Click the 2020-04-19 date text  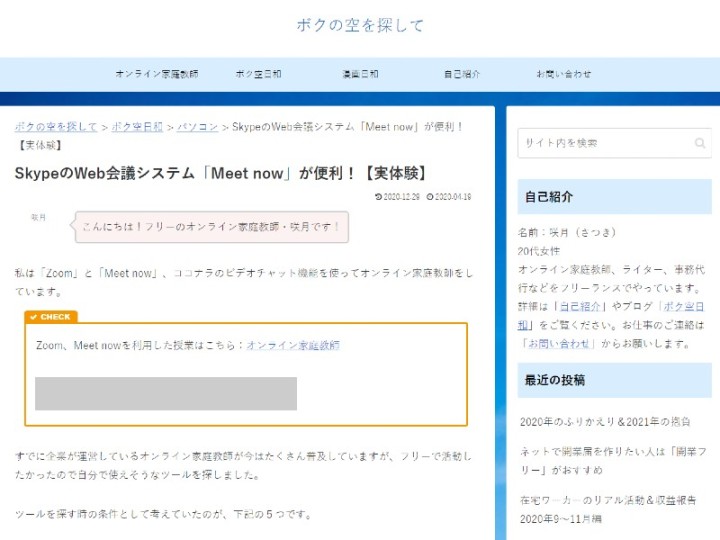453,197
